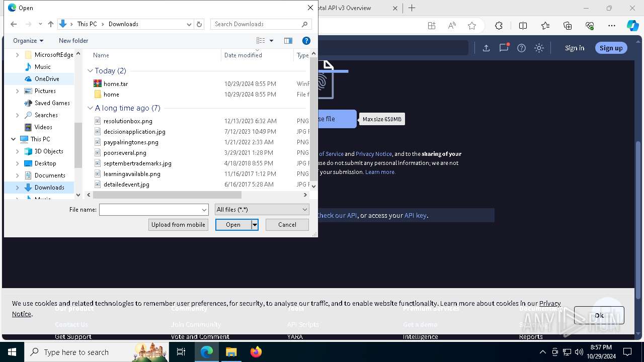Go up one folder level arrow
The width and height of the screenshot is (644, 362).
click(50, 24)
